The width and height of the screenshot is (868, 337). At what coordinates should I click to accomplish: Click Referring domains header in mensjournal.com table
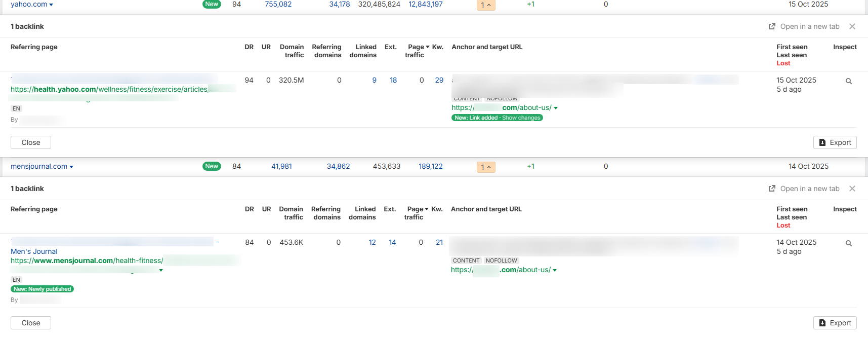click(326, 213)
